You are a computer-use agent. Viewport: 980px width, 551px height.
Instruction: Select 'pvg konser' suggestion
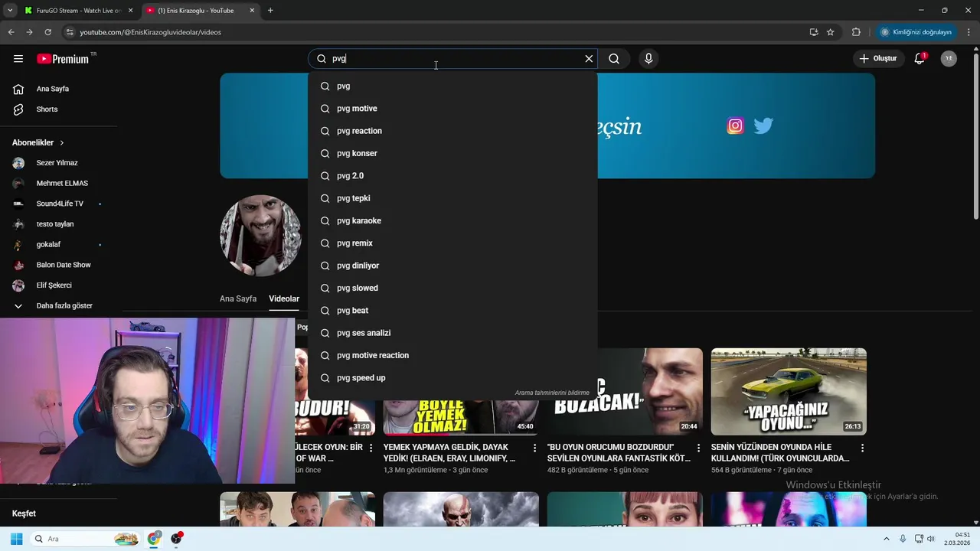[x=452, y=154]
